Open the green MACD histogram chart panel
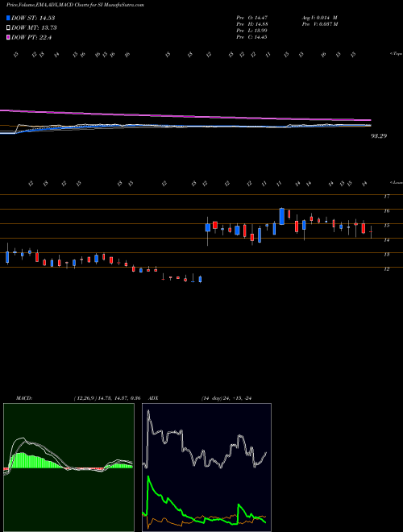 click(69, 468)
